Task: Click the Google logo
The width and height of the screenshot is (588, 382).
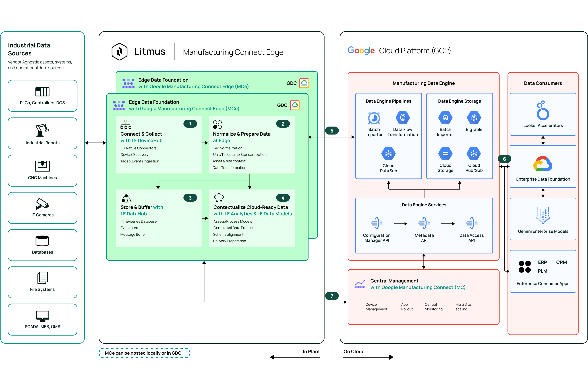Action: pos(361,51)
